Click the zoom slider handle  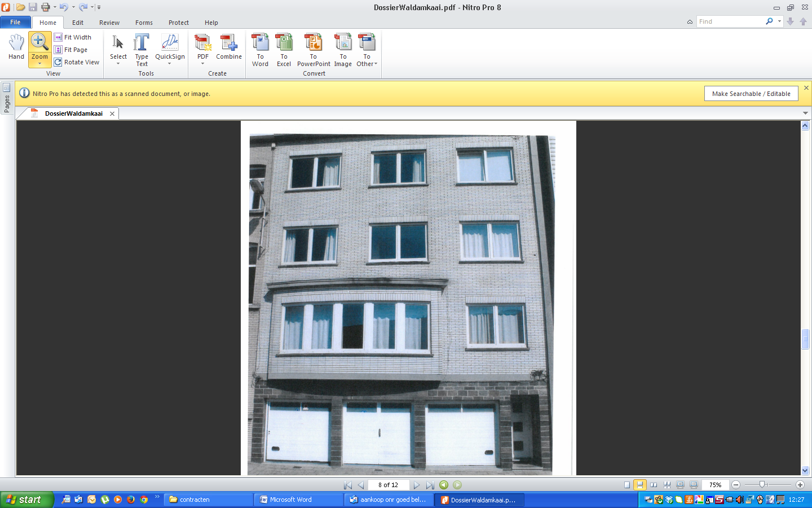tap(762, 485)
